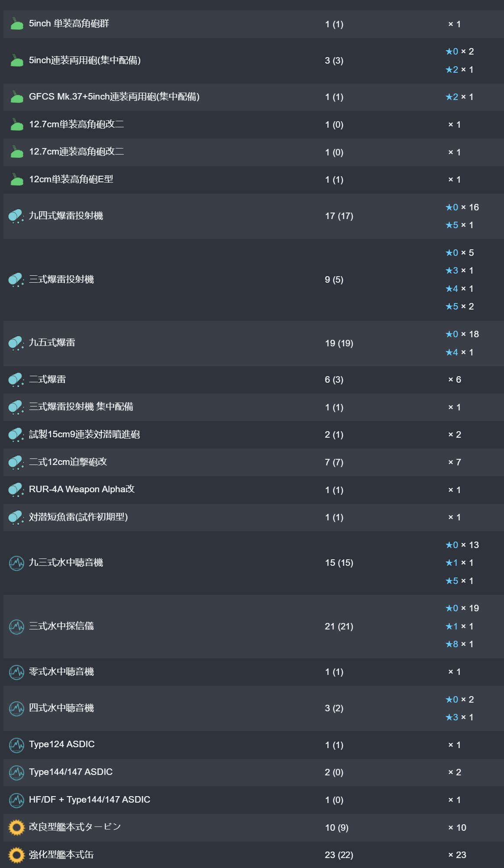
Task: Click the ★5 × 2 entry for 三式爆雷投射機
Action: 460,307
